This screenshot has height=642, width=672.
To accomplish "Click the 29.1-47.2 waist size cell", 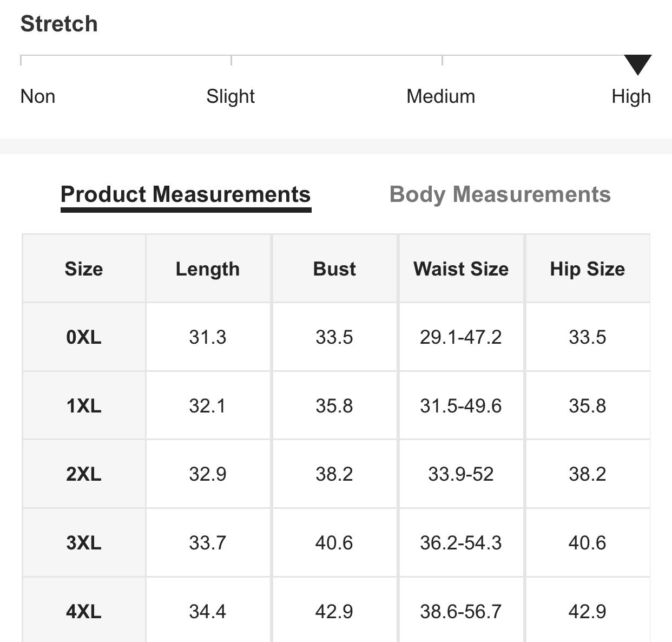I will click(x=461, y=337).
